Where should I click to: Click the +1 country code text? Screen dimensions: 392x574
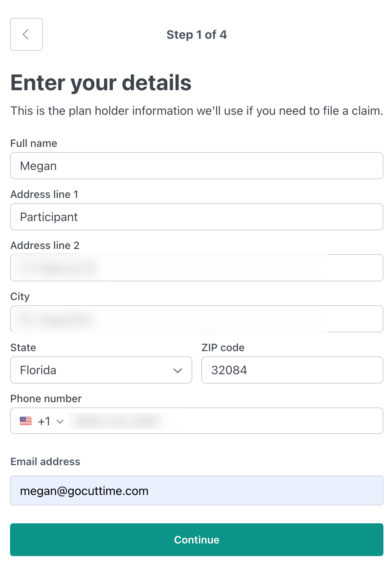[44, 421]
